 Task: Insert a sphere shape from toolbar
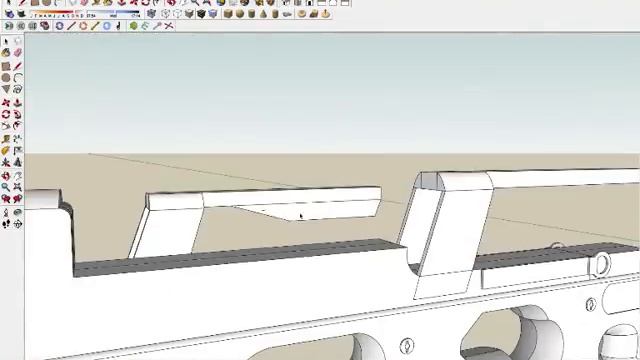240,14
